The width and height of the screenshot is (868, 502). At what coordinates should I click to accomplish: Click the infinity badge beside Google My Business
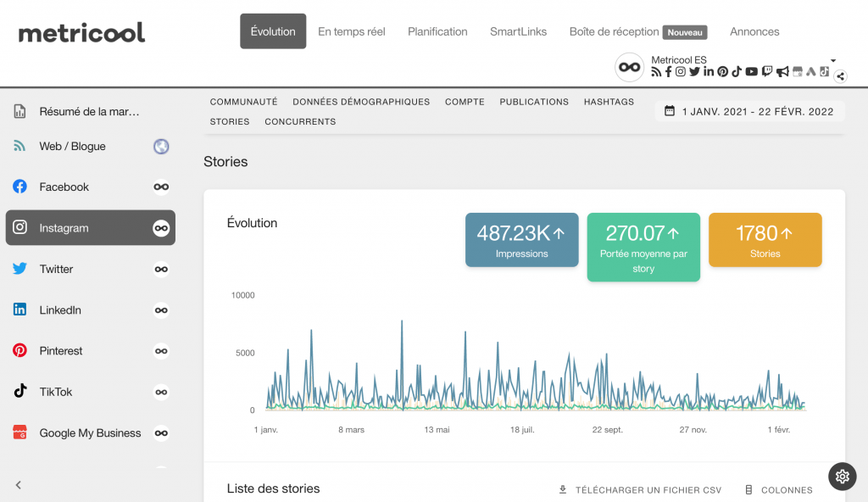point(161,432)
